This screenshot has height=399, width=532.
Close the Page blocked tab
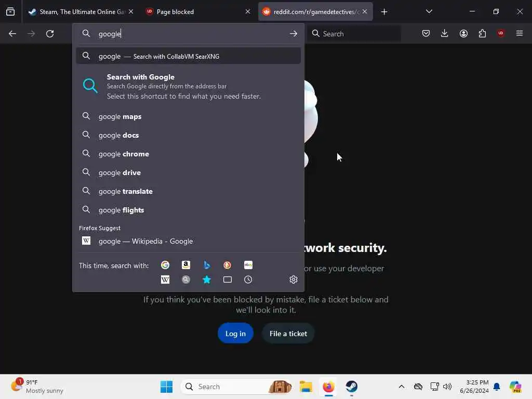tap(248, 11)
